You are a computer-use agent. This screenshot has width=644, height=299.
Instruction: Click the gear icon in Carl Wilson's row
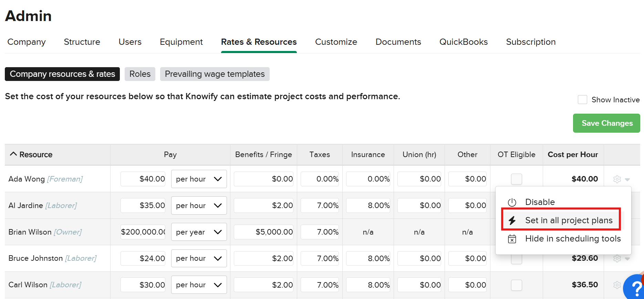pyautogui.click(x=617, y=285)
